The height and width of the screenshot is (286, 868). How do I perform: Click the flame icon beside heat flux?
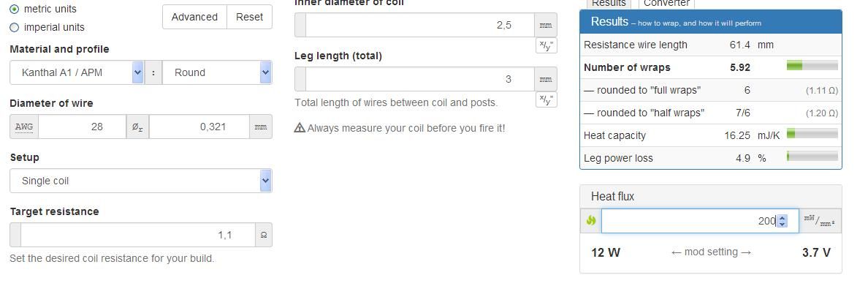click(590, 221)
